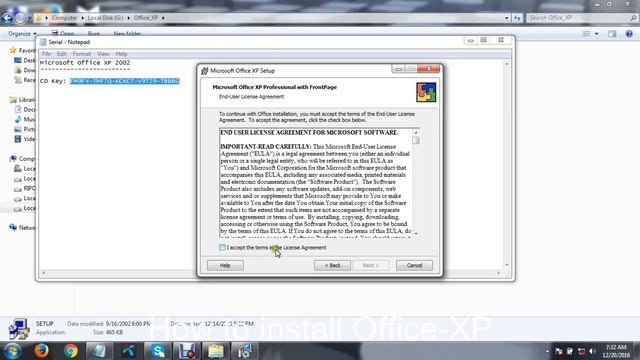The image size is (640, 360).
Task: Click the Office puzzle logo in Setup
Action: [x=426, y=92]
